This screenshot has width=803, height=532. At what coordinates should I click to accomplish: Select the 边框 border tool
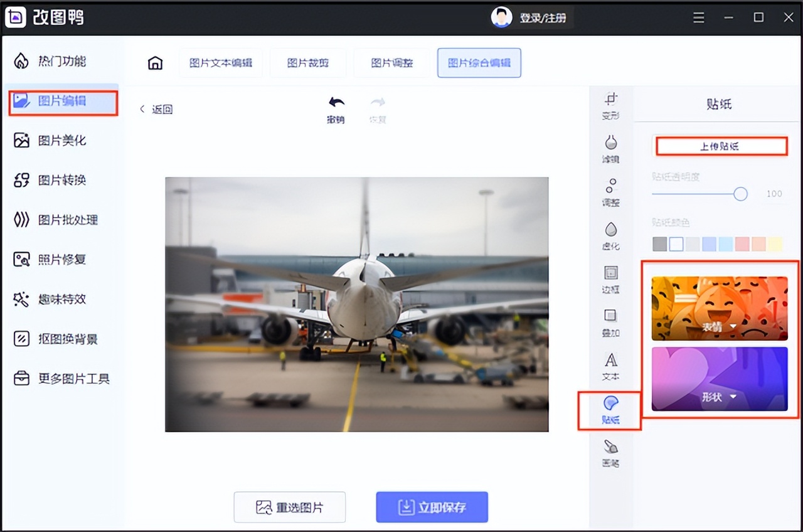coord(610,280)
